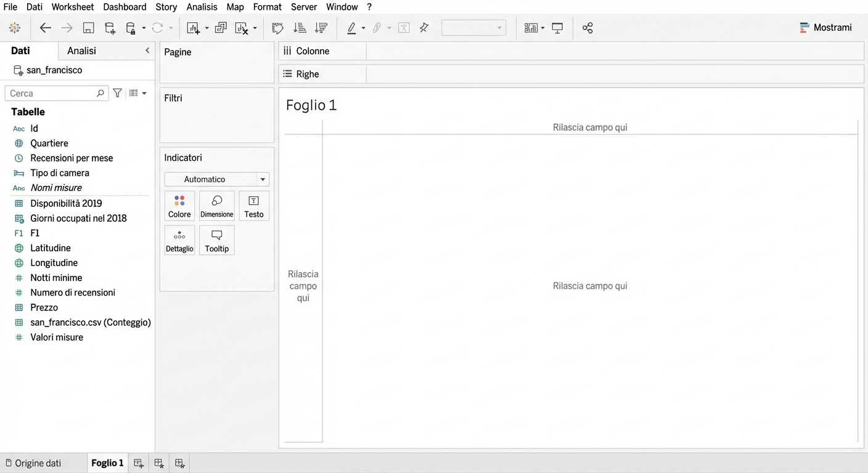Open the Worksheet menu
Screen dimensions: 868x473
pyautogui.click(x=73, y=7)
